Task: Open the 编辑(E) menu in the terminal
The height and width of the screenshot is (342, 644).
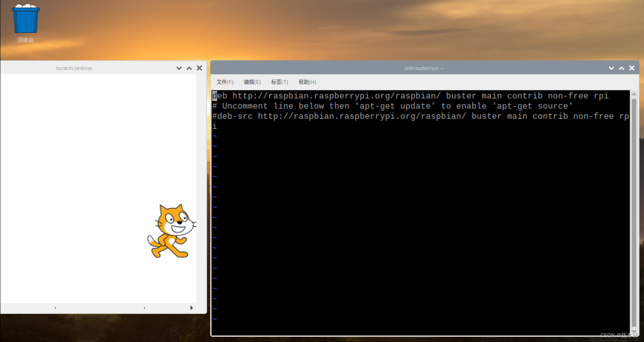Action: 252,82
